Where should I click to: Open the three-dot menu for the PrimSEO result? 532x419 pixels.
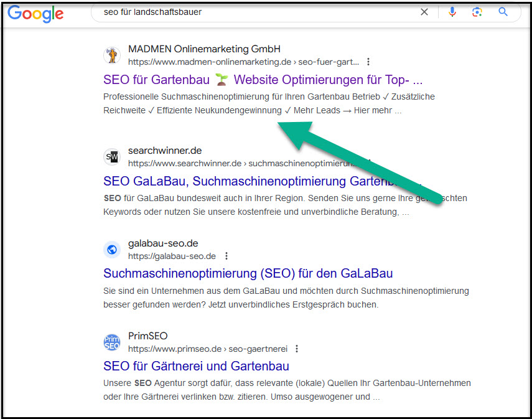tap(297, 349)
